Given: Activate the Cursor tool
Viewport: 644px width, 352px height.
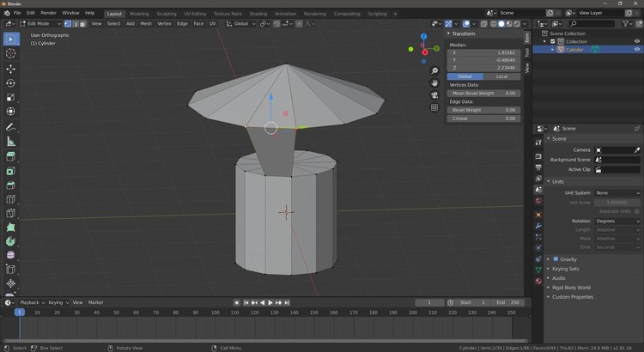Looking at the screenshot, I should point(11,53).
